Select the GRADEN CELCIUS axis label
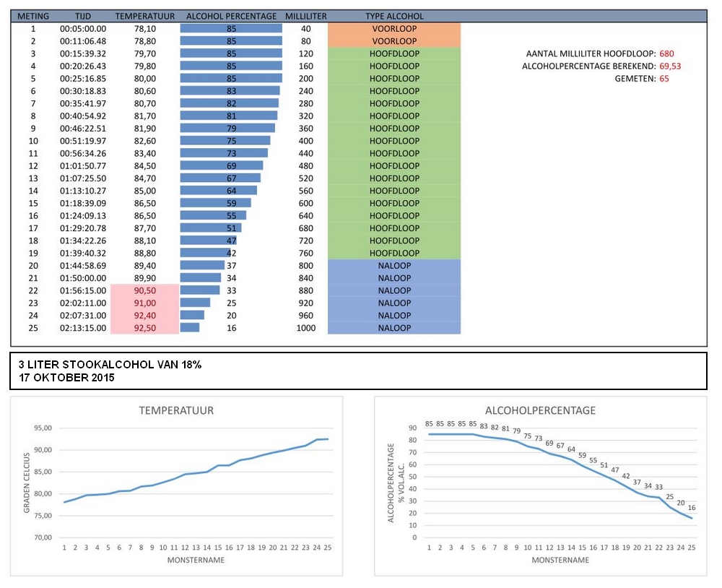This screenshot has height=588, width=722. pos(27,483)
